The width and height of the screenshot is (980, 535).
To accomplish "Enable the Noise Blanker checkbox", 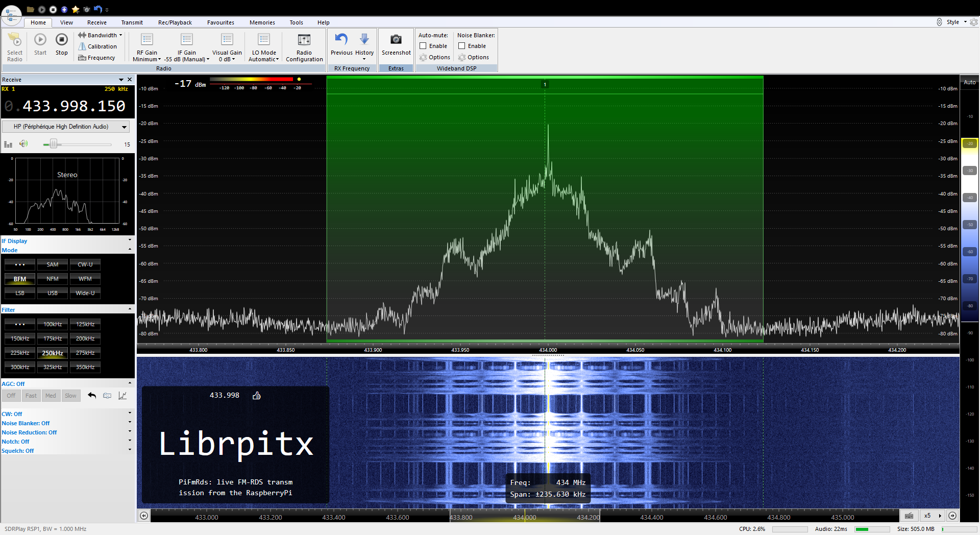I will click(x=462, y=46).
